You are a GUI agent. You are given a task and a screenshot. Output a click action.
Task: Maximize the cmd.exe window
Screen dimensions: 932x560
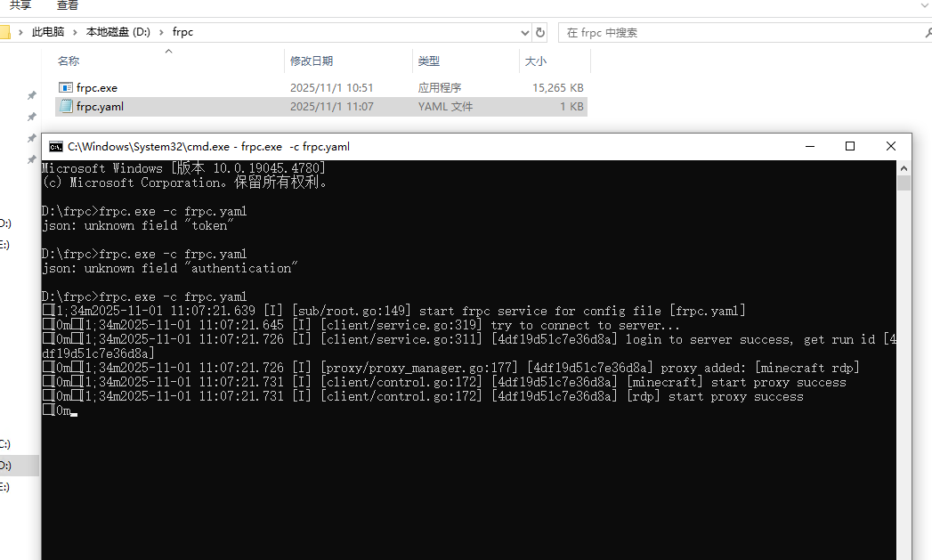point(850,146)
